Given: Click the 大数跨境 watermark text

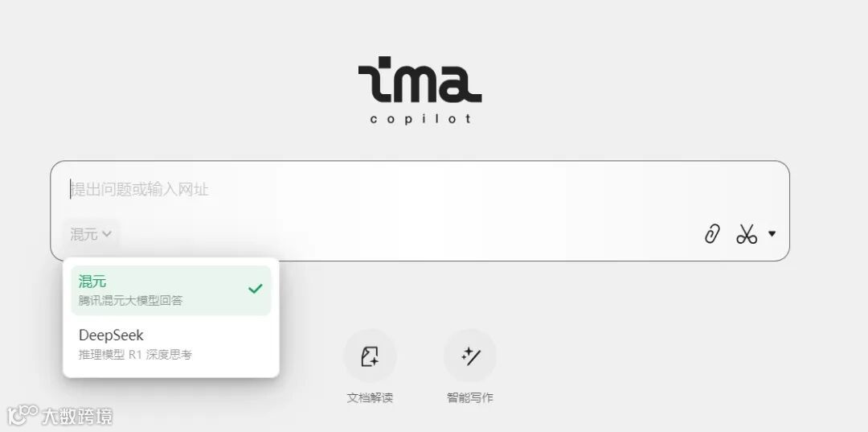Looking at the screenshot, I should click(77, 416).
